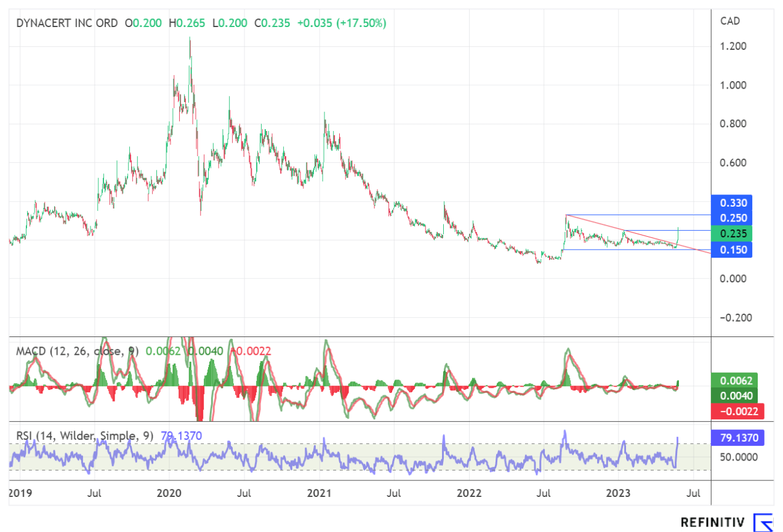Select the 2021 marker on the time axis
This screenshot has height=532, width=783.
tap(319, 493)
